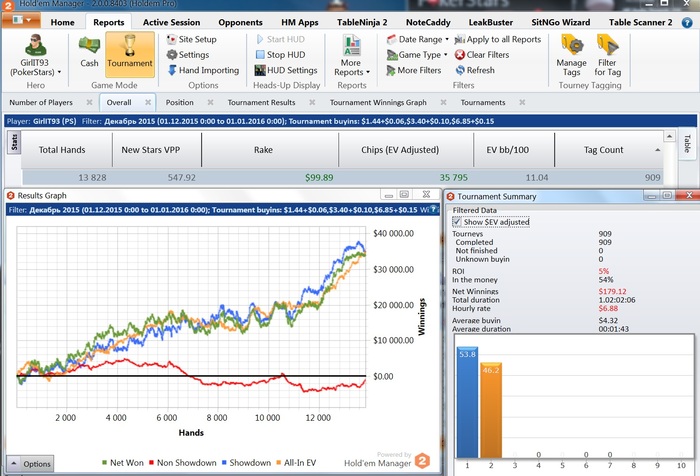Click help icon in Results Graph filter bar

coord(433,209)
